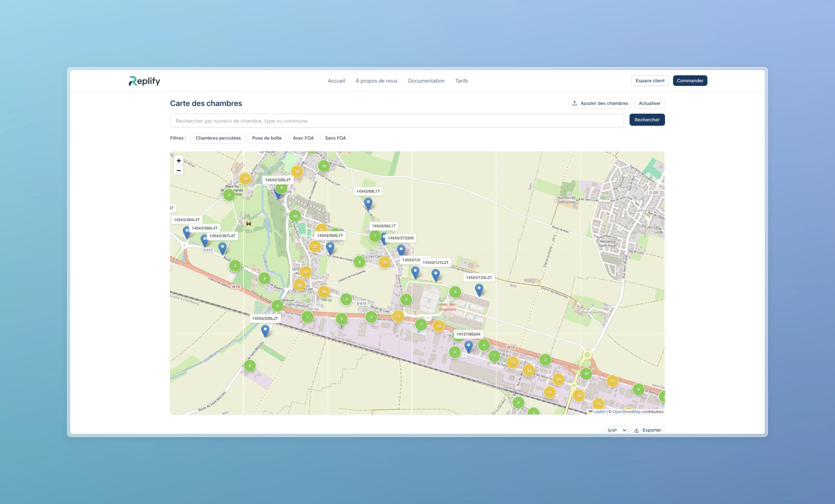Open the yellow cluster marker numbered 26
Screen dimensions: 835x504
(299, 285)
